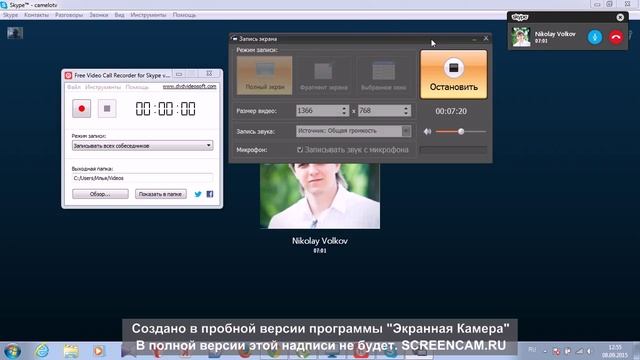Open the Вид menu

click(x=119, y=15)
